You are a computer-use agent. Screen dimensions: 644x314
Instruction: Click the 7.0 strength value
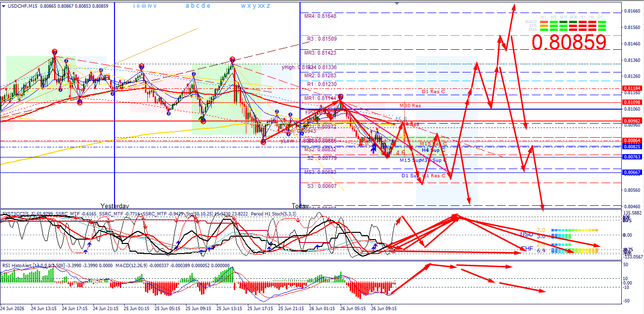(x=541, y=230)
